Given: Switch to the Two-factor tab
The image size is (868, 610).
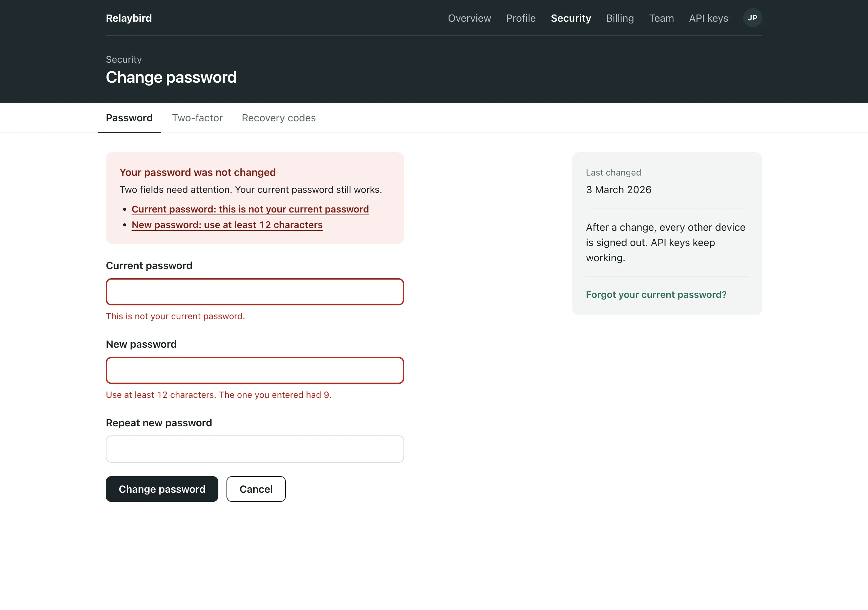Looking at the screenshot, I should pyautogui.click(x=197, y=118).
